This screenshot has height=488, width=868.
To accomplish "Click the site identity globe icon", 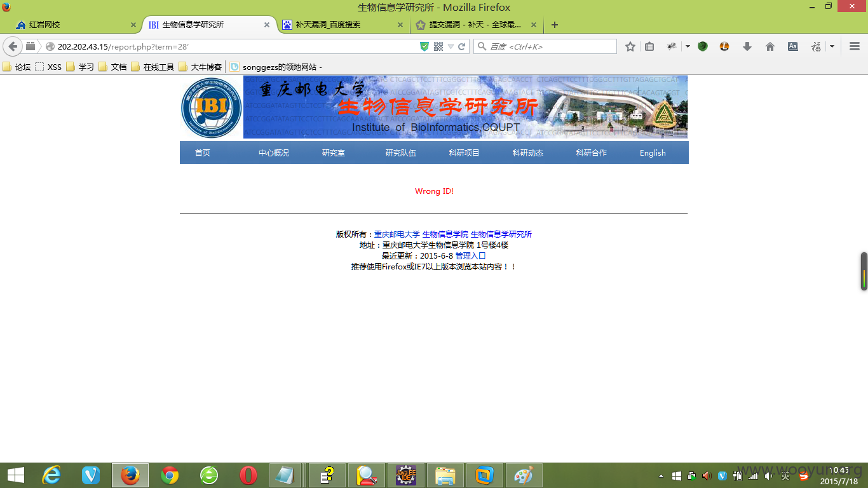I will [x=50, y=46].
